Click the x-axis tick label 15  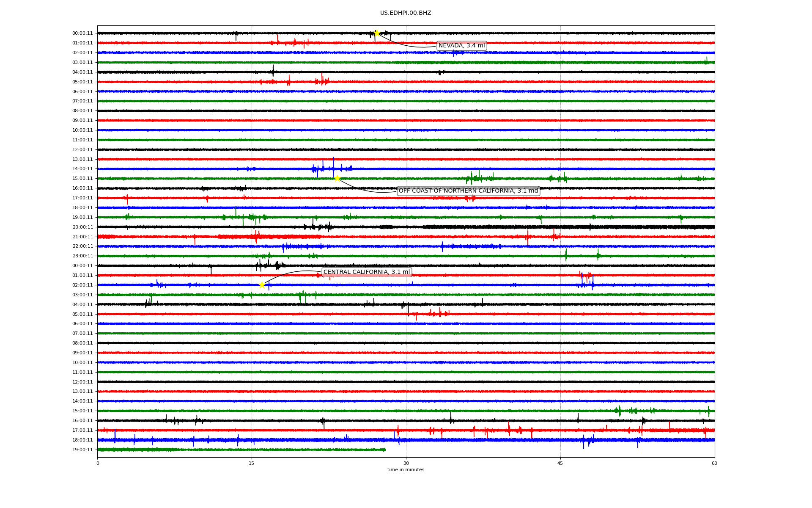252,463
